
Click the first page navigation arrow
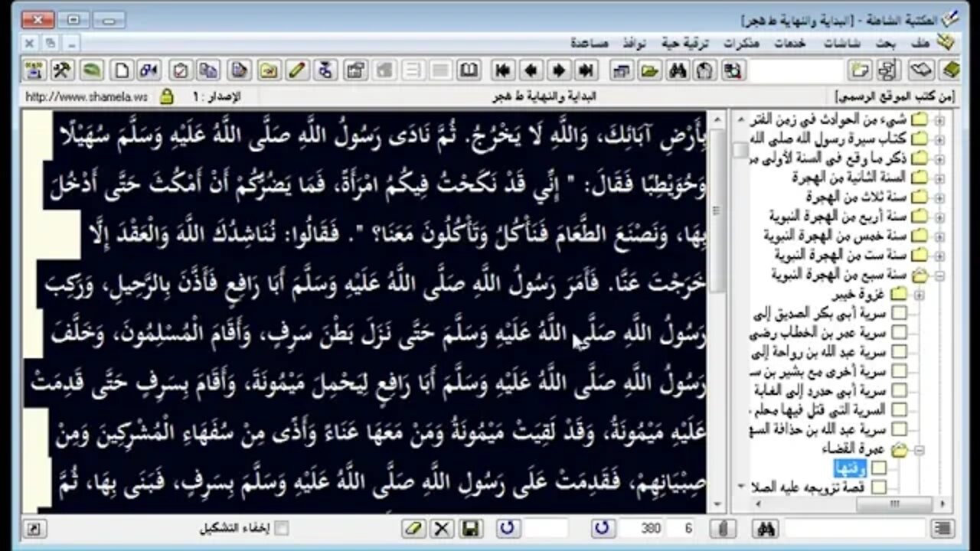[x=503, y=71]
